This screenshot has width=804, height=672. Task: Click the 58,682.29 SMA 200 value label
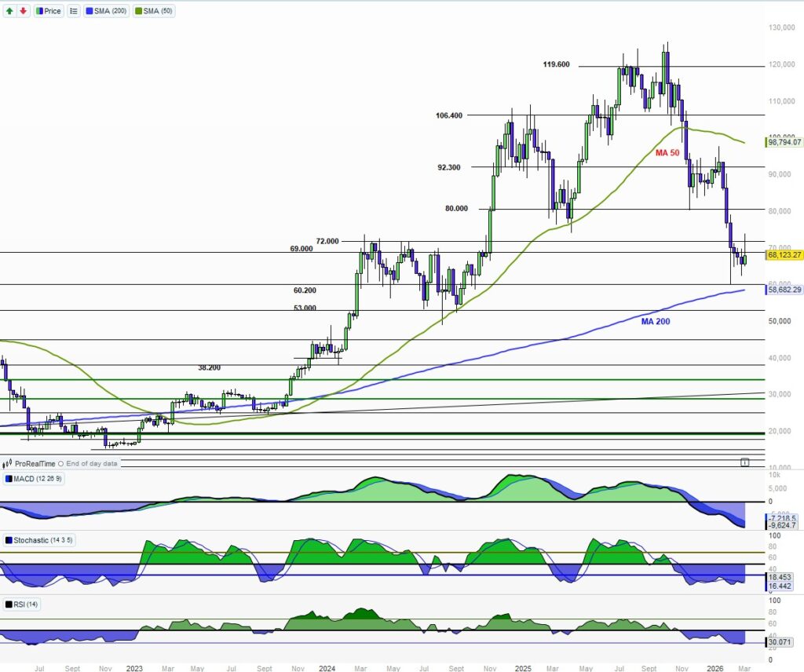pos(784,290)
